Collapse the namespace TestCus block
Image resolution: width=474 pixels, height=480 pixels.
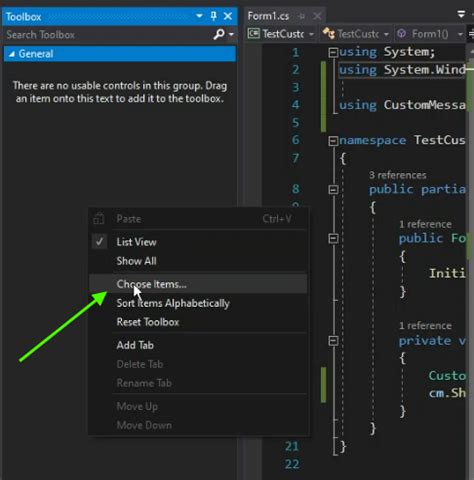pyautogui.click(x=333, y=141)
